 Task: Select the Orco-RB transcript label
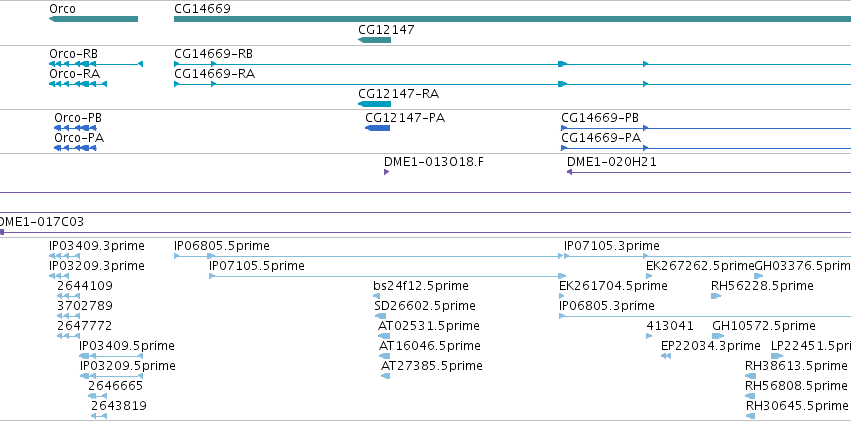[x=74, y=54]
